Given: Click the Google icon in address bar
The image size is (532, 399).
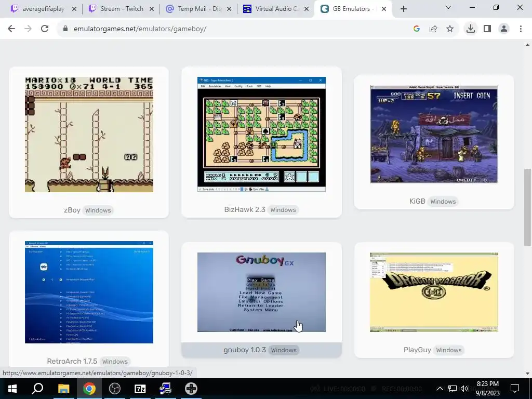Looking at the screenshot, I should (x=417, y=29).
